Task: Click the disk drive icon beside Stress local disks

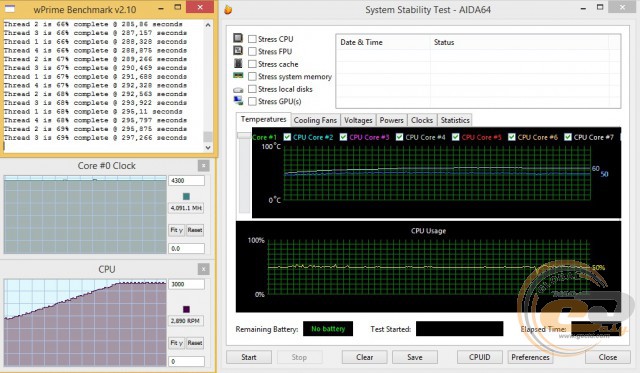Action: [x=238, y=89]
